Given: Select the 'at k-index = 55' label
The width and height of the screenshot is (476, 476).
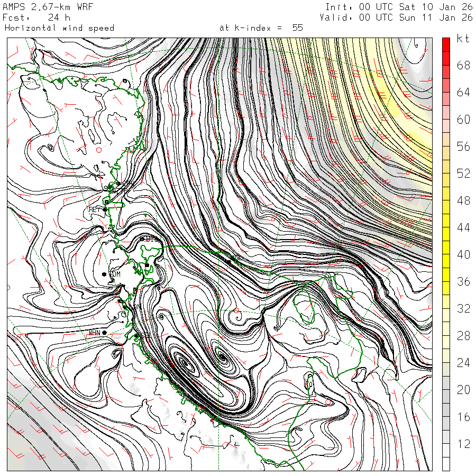Looking at the screenshot, I should pos(261,28).
